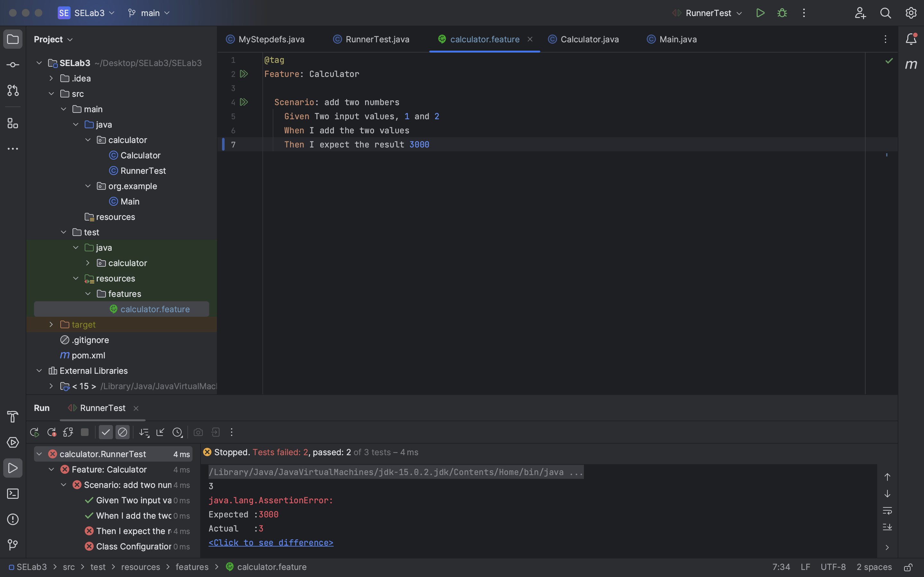This screenshot has width=924, height=577.
Task: Toggle Show Passed tests filter
Action: (x=106, y=432)
